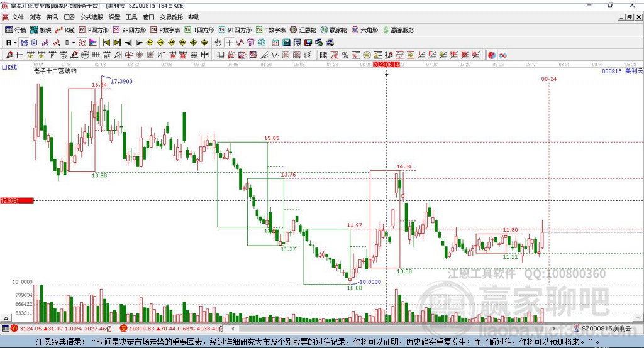The width and height of the screenshot is (644, 348).
Task: Open the 9P四方形 tool
Action: click(x=130, y=30)
